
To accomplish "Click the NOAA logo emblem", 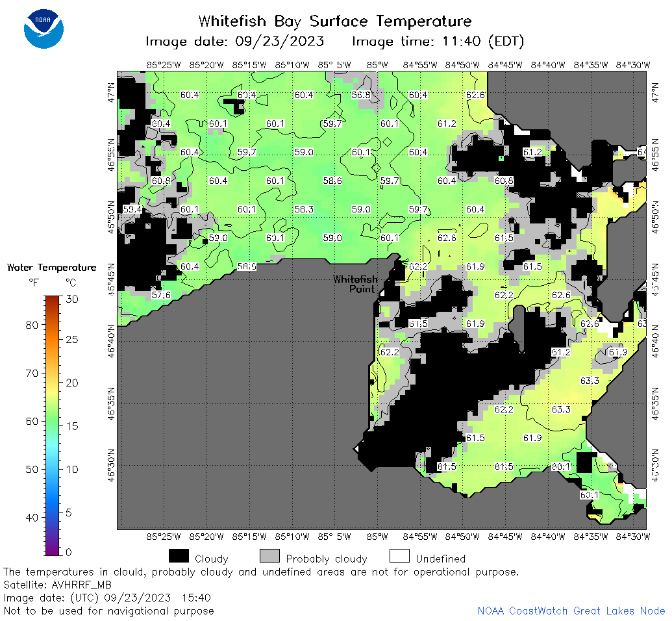I will [44, 29].
